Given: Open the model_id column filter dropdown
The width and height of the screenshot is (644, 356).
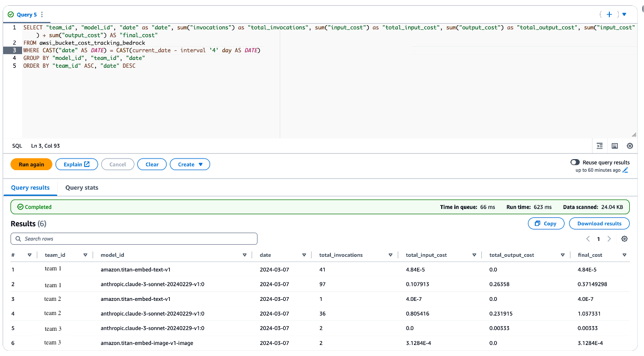Looking at the screenshot, I should (244, 255).
